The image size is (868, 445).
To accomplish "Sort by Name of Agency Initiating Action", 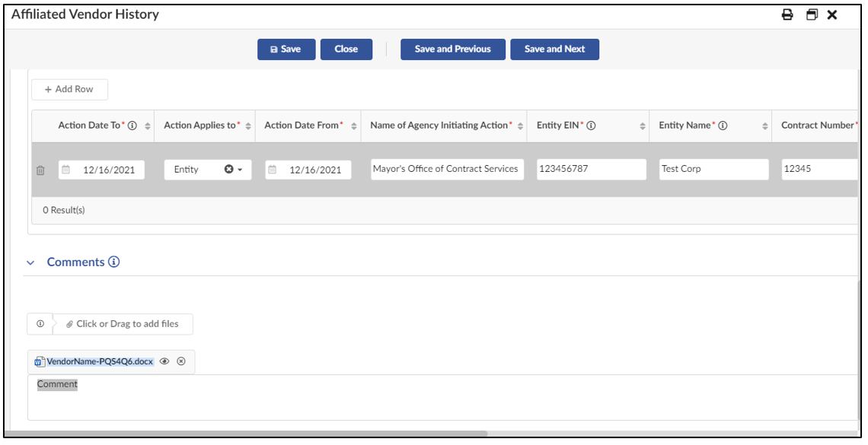I will coord(520,126).
